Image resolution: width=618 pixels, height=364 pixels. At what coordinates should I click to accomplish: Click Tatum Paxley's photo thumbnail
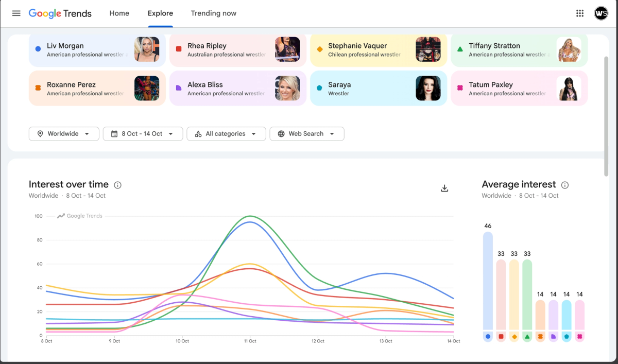(569, 89)
